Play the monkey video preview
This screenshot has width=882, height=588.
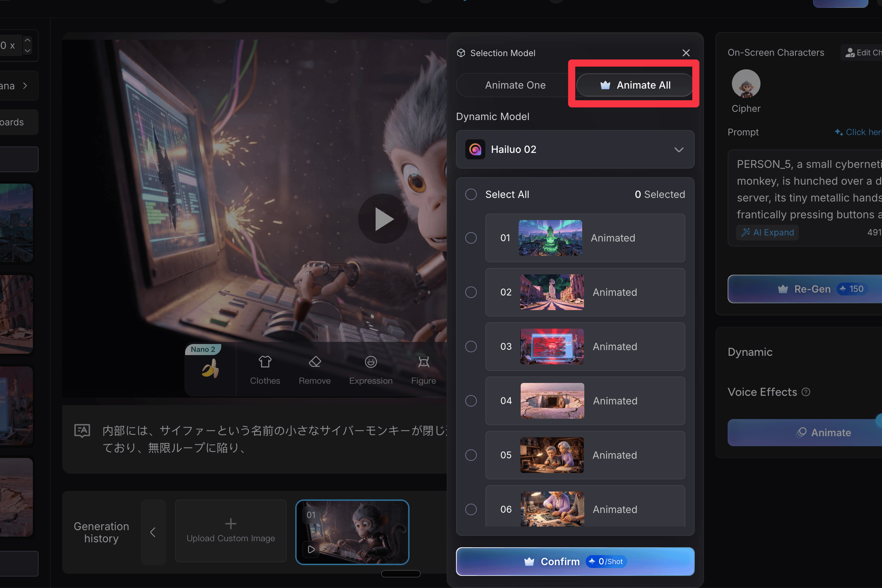pyautogui.click(x=383, y=219)
